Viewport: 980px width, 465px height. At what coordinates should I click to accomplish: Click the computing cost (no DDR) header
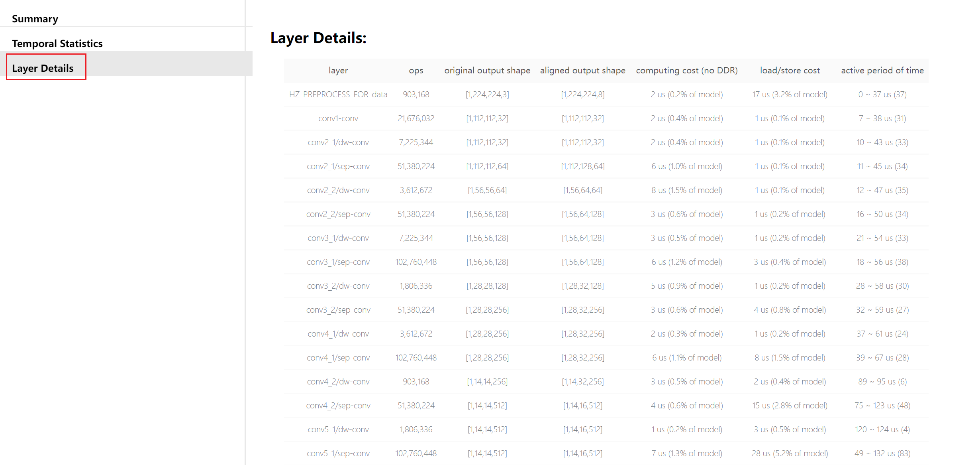coord(686,70)
